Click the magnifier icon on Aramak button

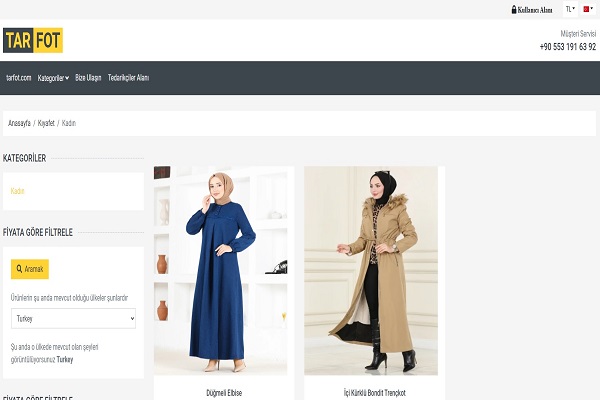pyautogui.click(x=19, y=269)
